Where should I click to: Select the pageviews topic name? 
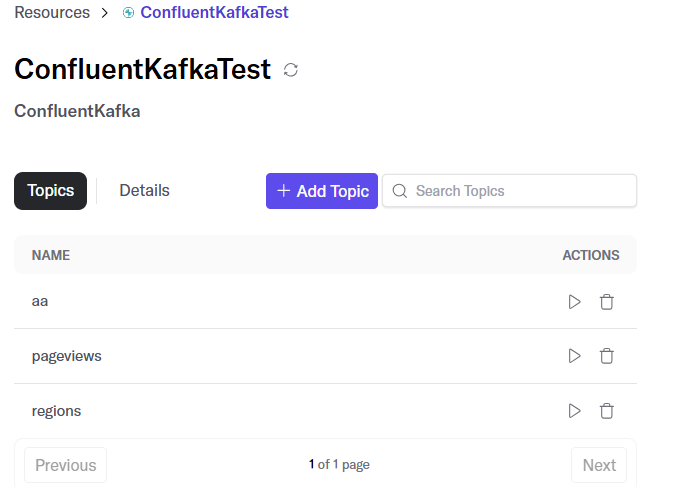(67, 356)
